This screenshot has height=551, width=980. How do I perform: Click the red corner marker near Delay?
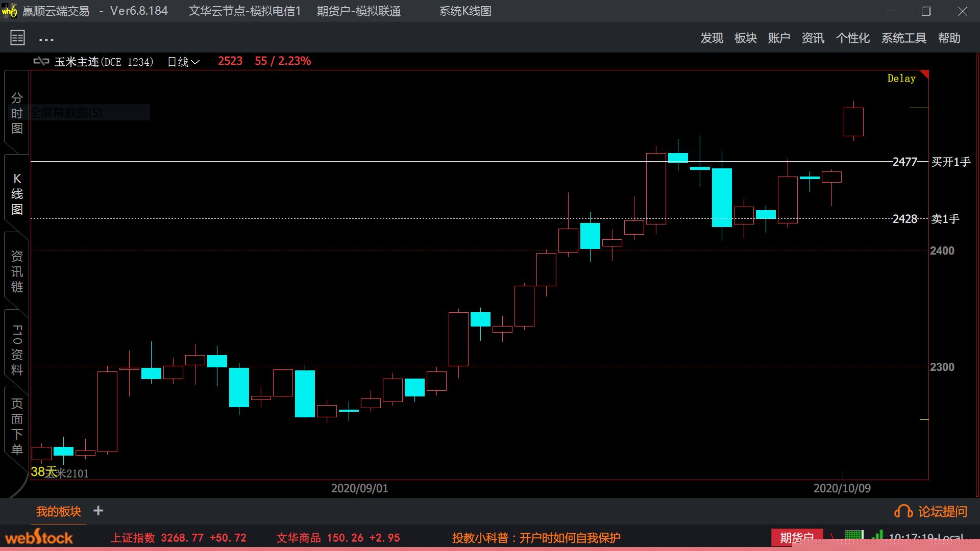[x=924, y=74]
